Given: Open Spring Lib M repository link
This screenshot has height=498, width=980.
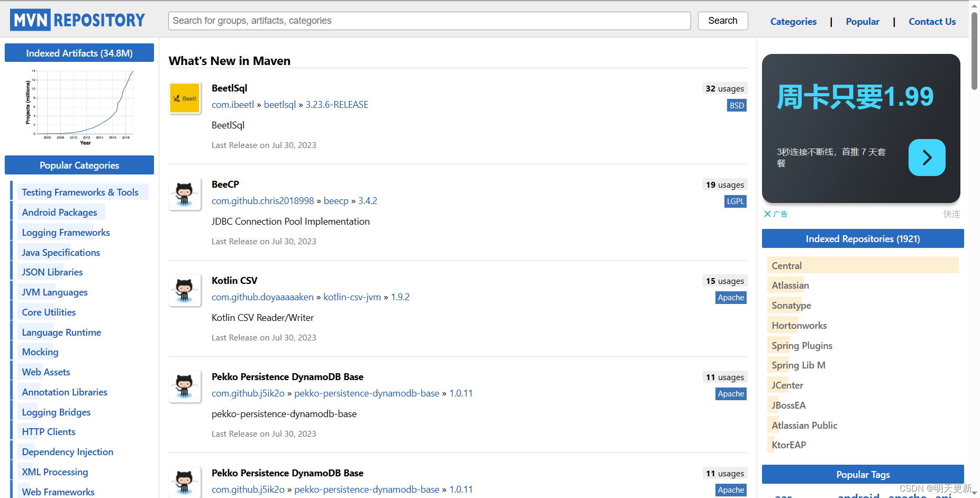Looking at the screenshot, I should 798,365.
